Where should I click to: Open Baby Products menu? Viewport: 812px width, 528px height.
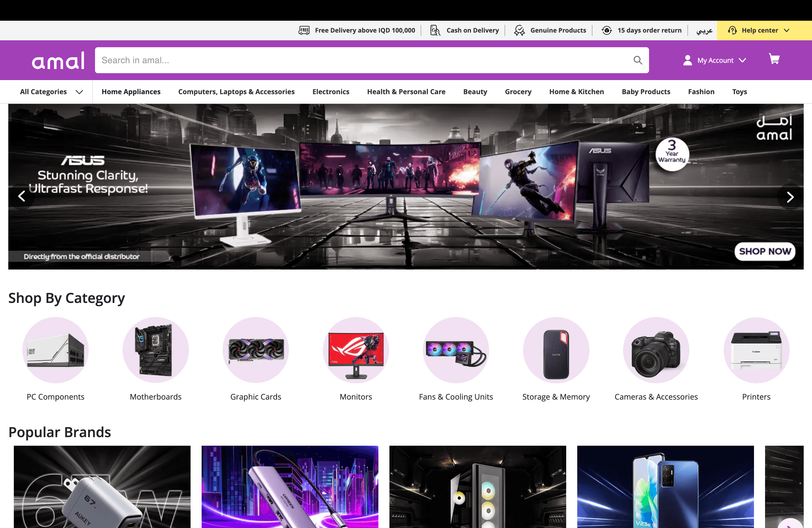click(x=646, y=92)
